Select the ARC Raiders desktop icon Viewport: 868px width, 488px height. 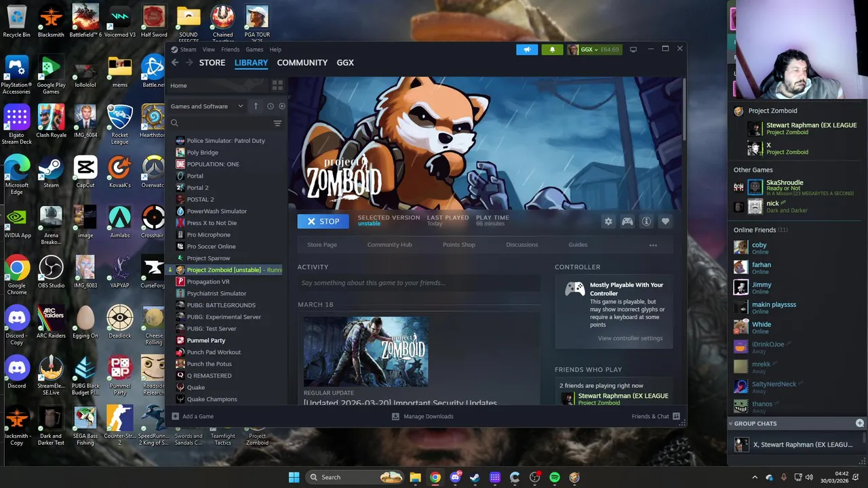(51, 323)
